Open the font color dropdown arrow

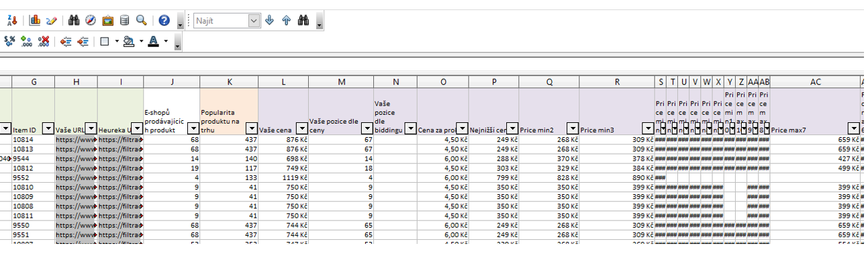[x=166, y=41]
